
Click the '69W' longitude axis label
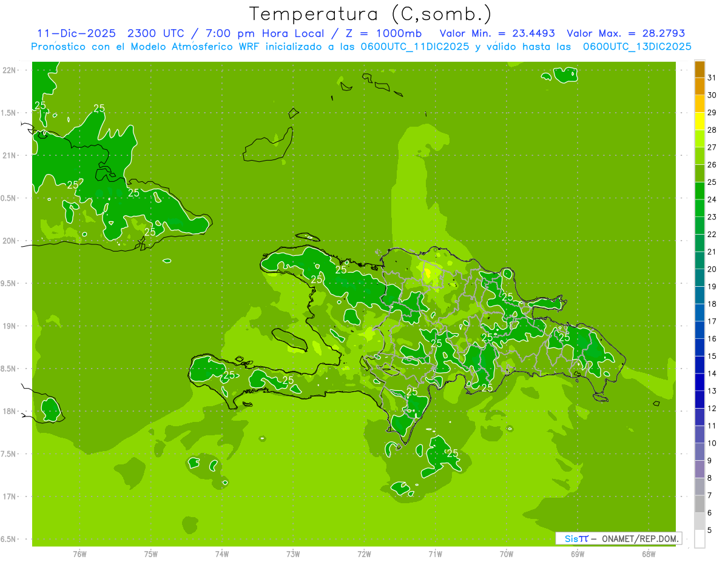(x=578, y=554)
